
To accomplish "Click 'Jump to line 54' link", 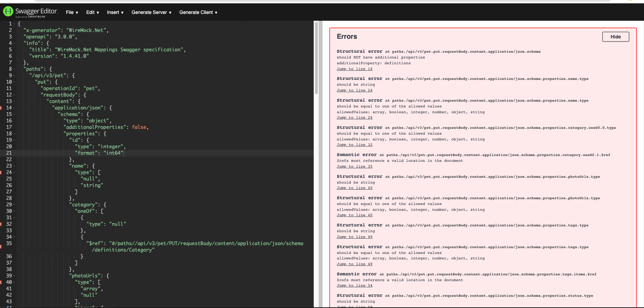I will [x=354, y=285].
